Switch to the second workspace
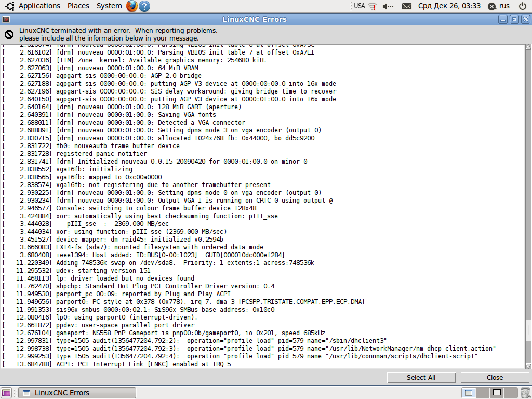Screen dimensions: 532x399 click(483, 393)
